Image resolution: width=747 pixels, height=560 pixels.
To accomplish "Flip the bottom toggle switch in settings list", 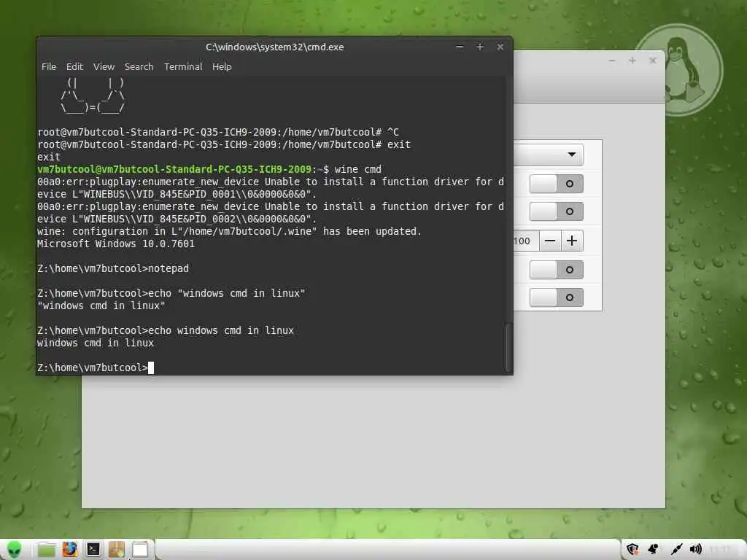I will point(557,297).
